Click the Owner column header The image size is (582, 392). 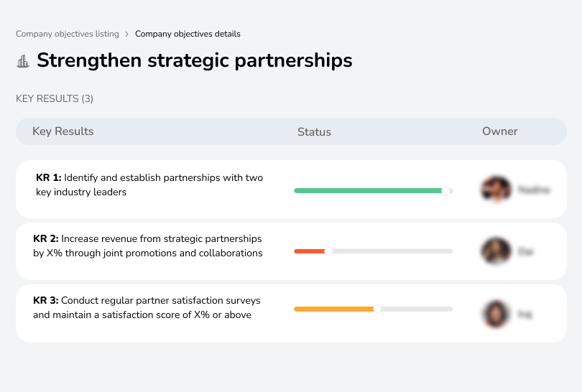[x=499, y=131]
